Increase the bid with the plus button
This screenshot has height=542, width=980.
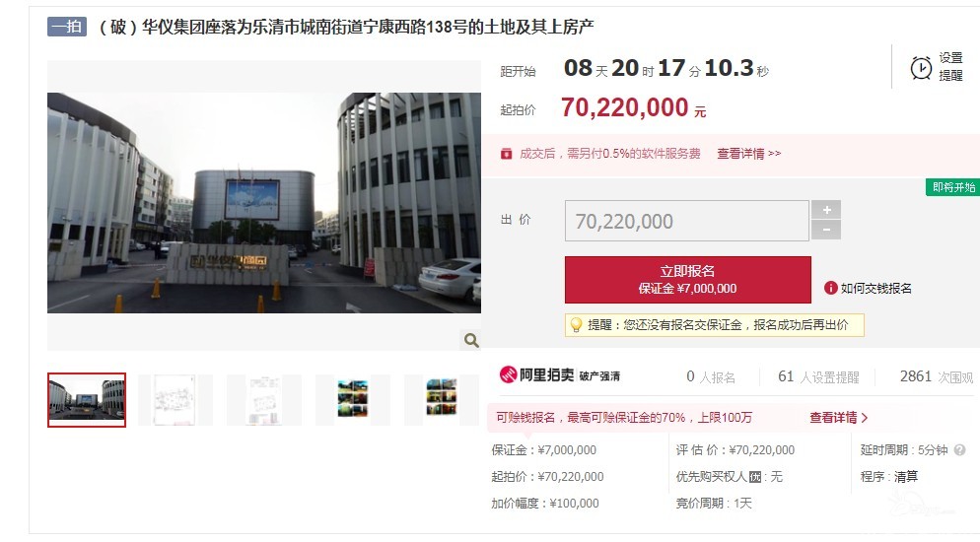pyautogui.click(x=826, y=210)
